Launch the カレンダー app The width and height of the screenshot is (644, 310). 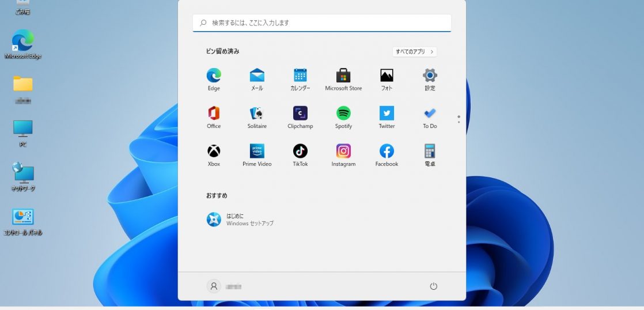300,80
